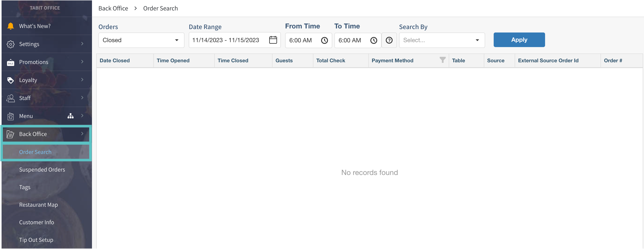644x249 pixels.
Task: Click the To Time clock icon
Action: click(x=374, y=40)
